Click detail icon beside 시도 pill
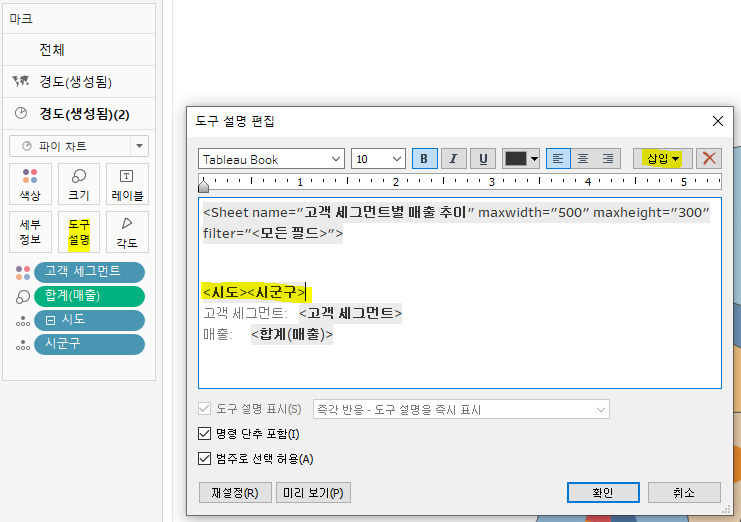 23,321
